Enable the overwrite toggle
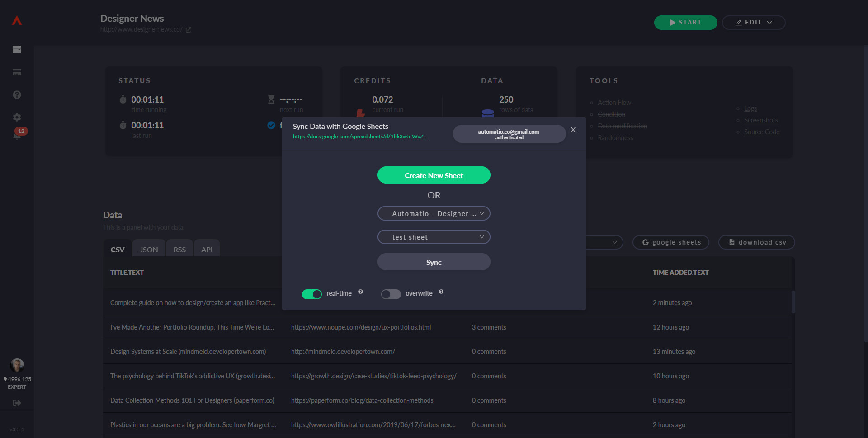 pyautogui.click(x=391, y=294)
